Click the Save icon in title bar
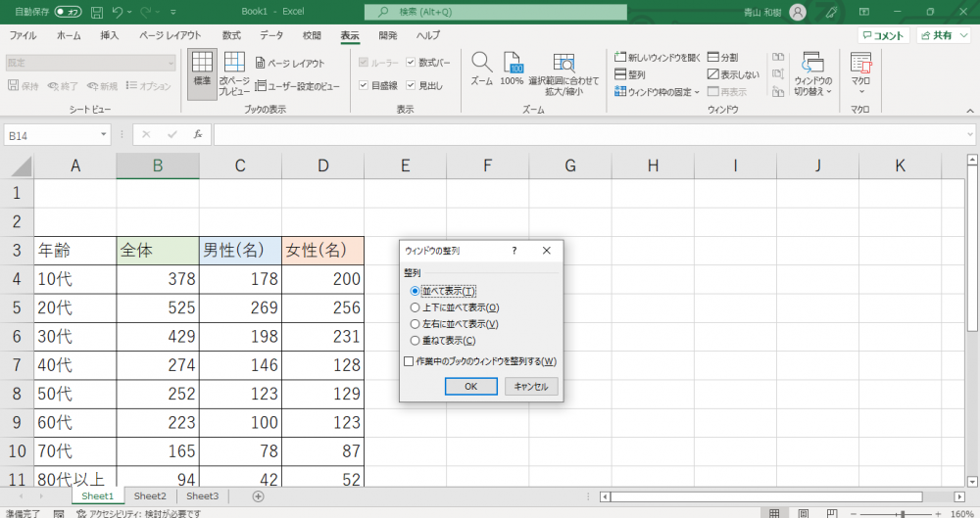The width and height of the screenshot is (980, 518). [97, 12]
